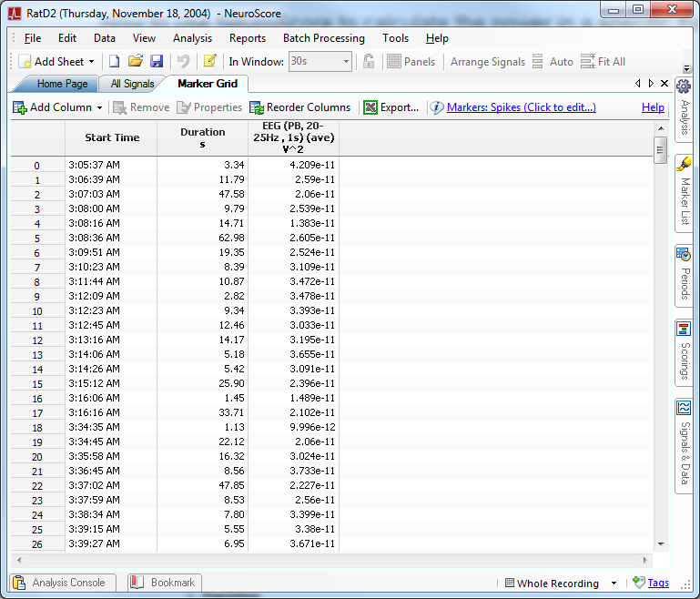
Task: Click the info icon beside Markers
Action: (437, 107)
